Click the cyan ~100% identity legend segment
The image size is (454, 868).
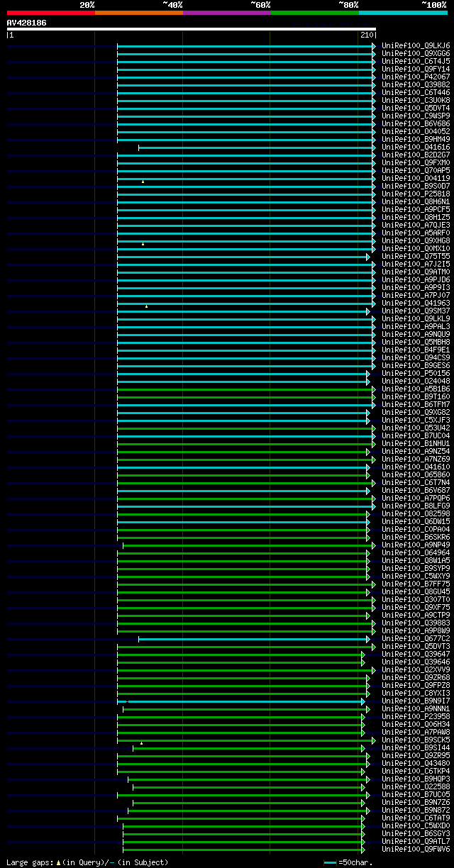pyautogui.click(x=403, y=13)
